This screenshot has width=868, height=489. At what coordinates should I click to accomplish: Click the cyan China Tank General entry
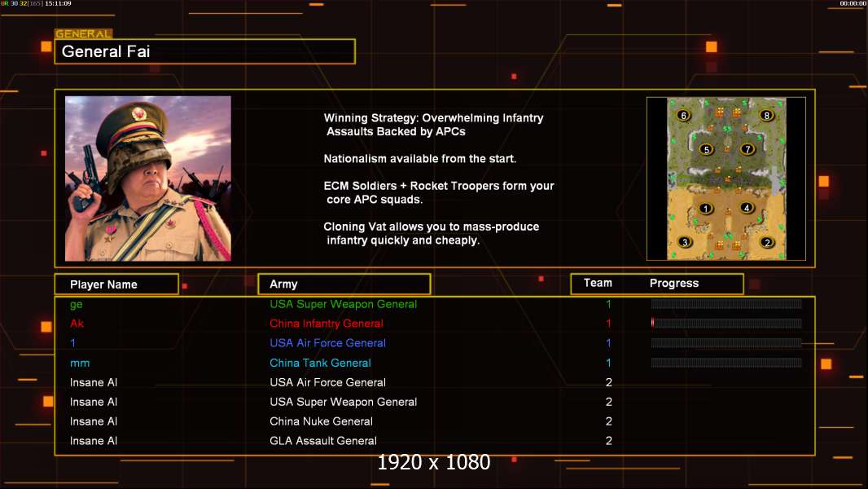(x=320, y=363)
